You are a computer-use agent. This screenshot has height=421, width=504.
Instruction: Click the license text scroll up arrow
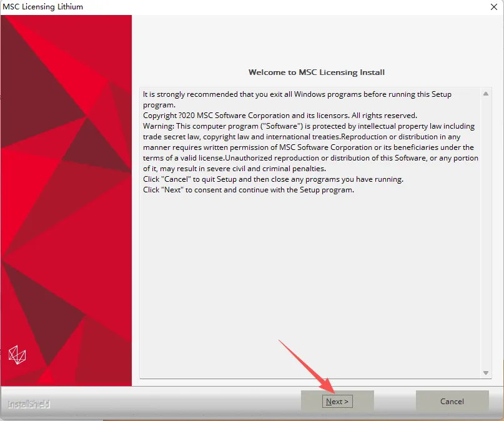pos(486,94)
